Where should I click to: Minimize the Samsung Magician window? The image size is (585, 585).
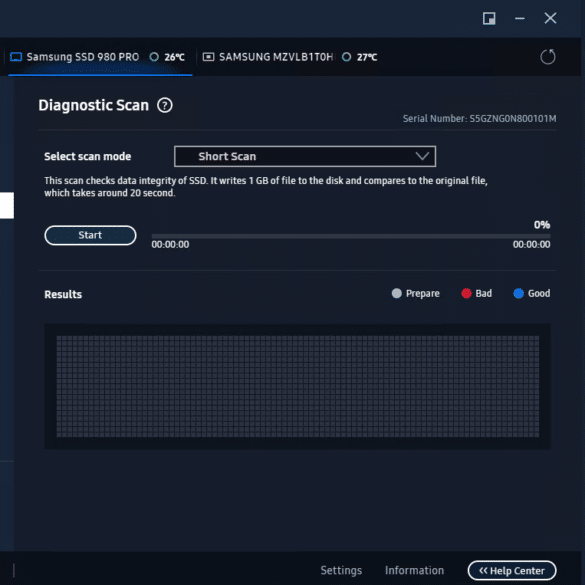(520, 18)
